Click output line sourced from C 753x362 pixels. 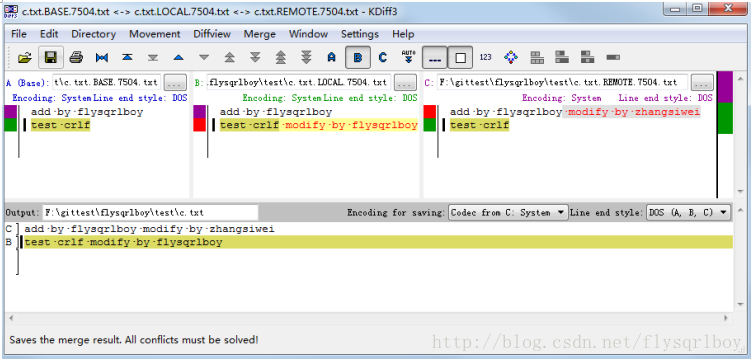point(149,229)
